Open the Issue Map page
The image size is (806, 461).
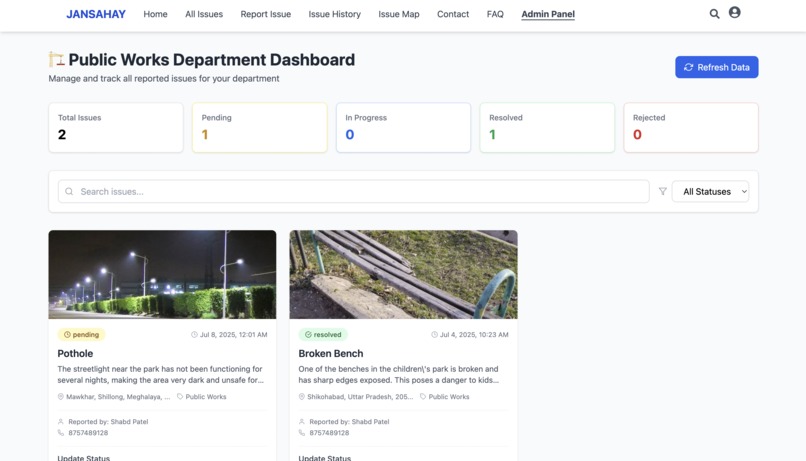click(x=399, y=14)
